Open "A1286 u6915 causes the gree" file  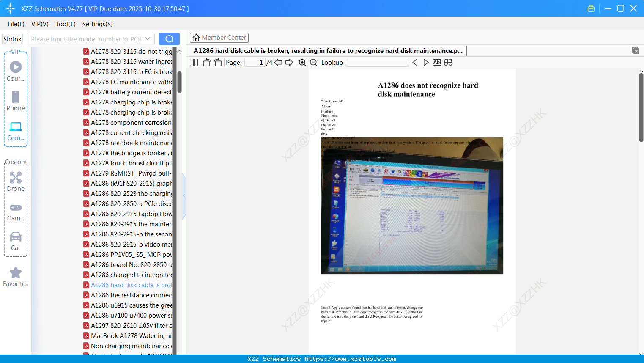click(128, 305)
